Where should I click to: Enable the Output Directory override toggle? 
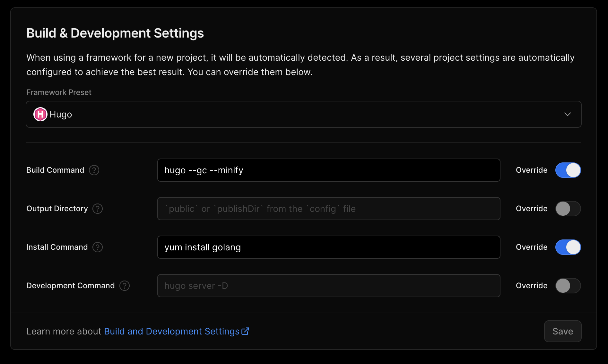[568, 209]
